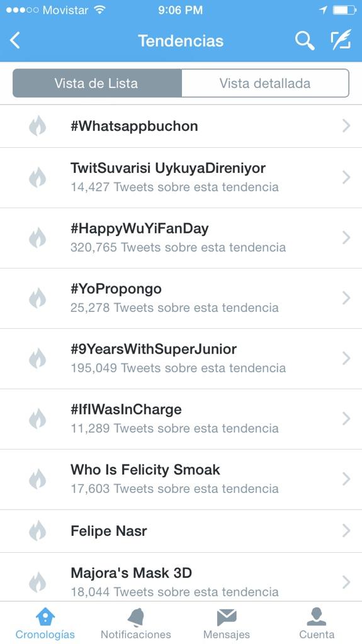
Task: Go to Cuenta tab
Action: click(x=317, y=624)
